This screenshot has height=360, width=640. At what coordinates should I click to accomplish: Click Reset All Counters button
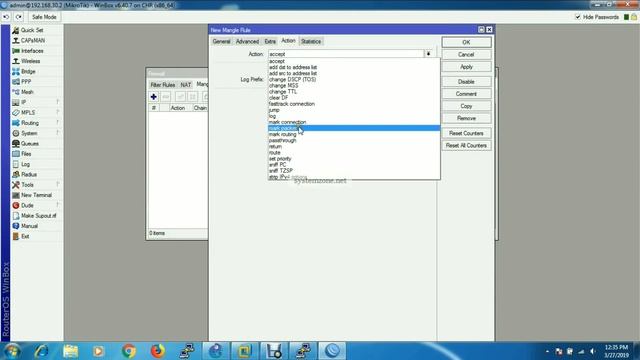click(466, 146)
